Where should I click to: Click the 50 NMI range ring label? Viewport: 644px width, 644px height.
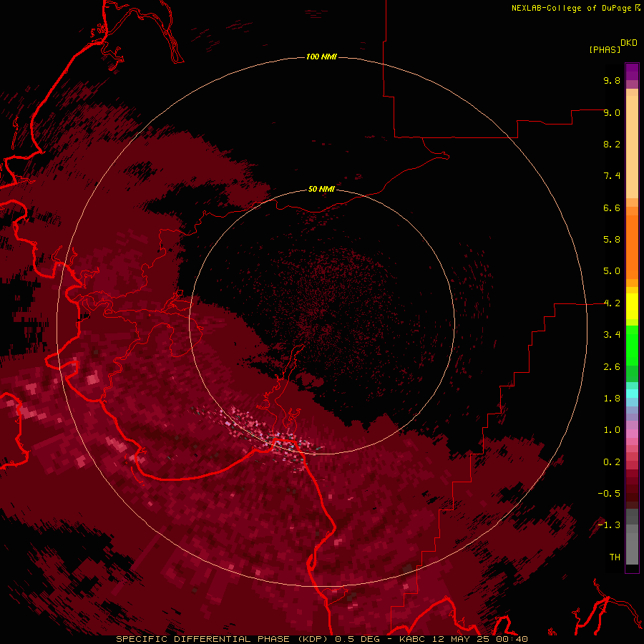tap(321, 189)
